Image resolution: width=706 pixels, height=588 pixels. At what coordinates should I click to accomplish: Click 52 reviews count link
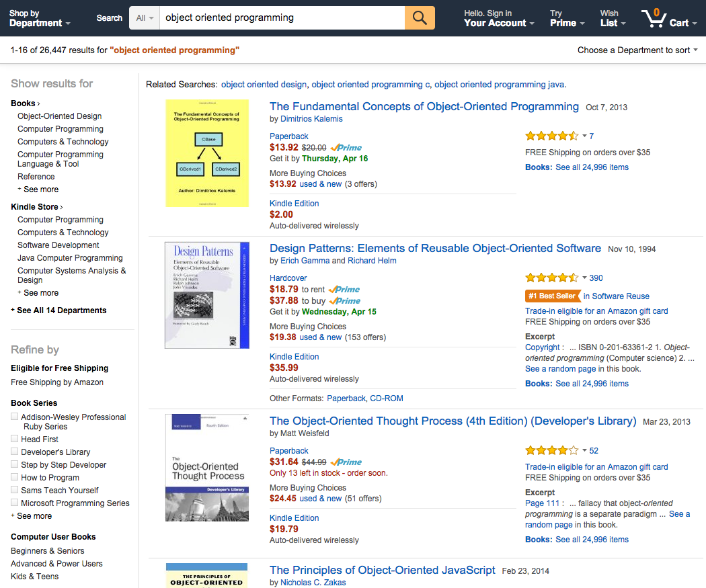pyautogui.click(x=594, y=450)
